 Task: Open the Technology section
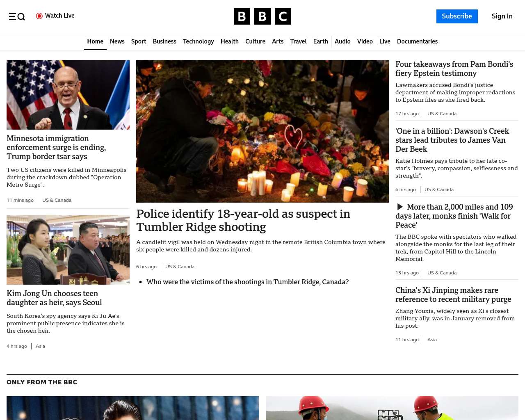tap(199, 41)
